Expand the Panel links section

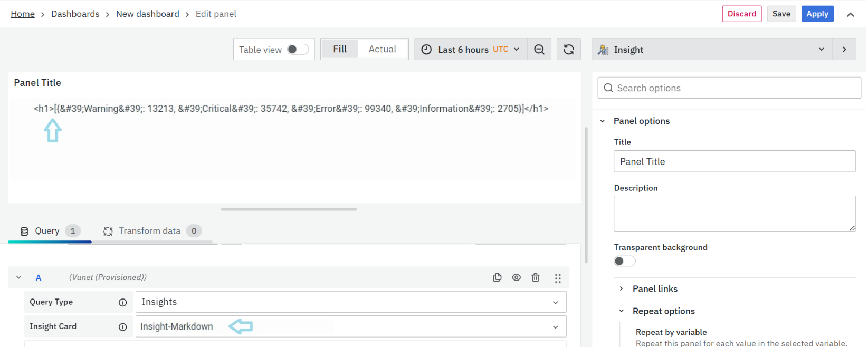tap(654, 289)
